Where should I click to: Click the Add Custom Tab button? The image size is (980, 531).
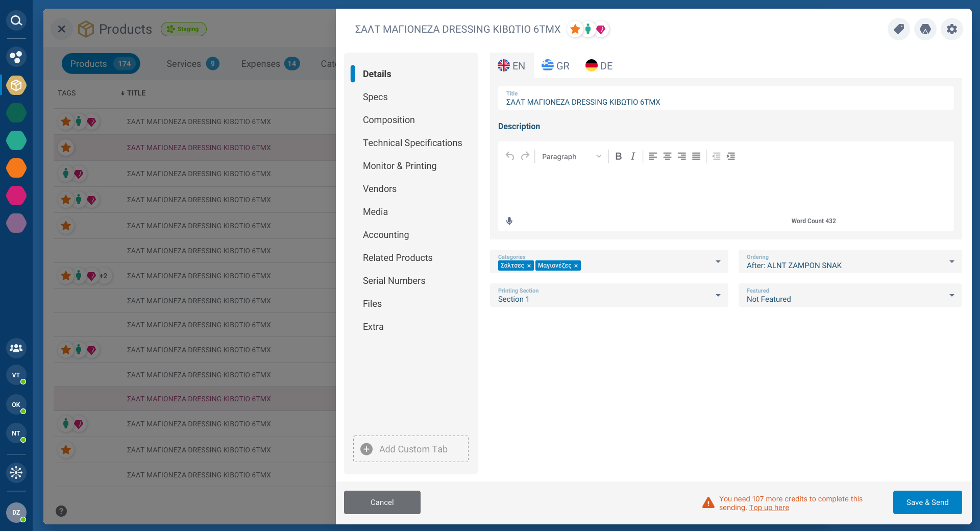pyautogui.click(x=411, y=449)
